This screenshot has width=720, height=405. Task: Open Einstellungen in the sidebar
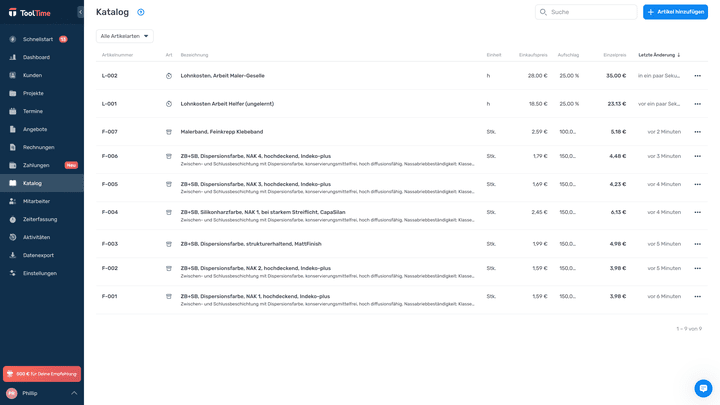pyautogui.click(x=40, y=273)
